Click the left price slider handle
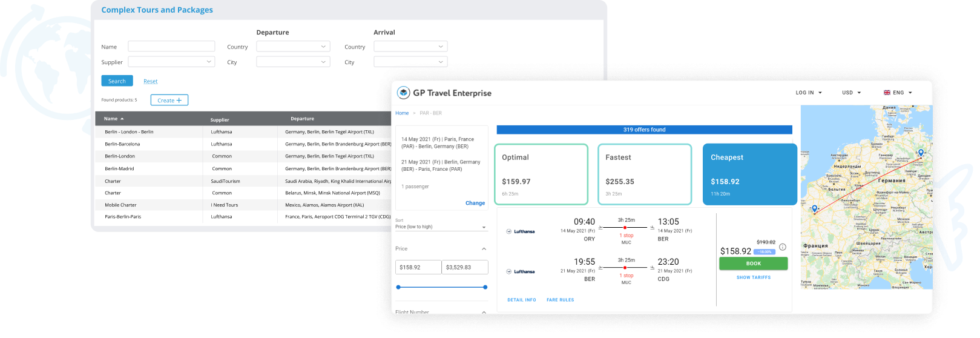This screenshot has width=980, height=338. [398, 287]
